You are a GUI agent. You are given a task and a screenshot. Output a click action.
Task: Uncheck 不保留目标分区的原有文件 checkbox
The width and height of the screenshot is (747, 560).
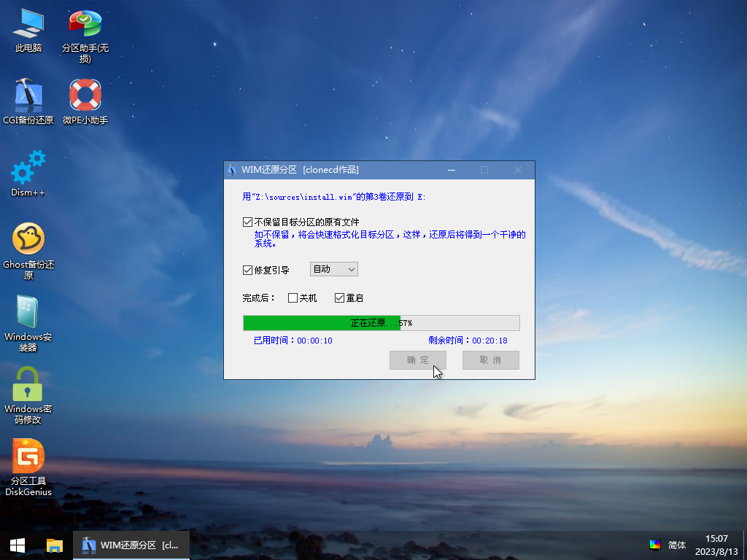tap(248, 222)
